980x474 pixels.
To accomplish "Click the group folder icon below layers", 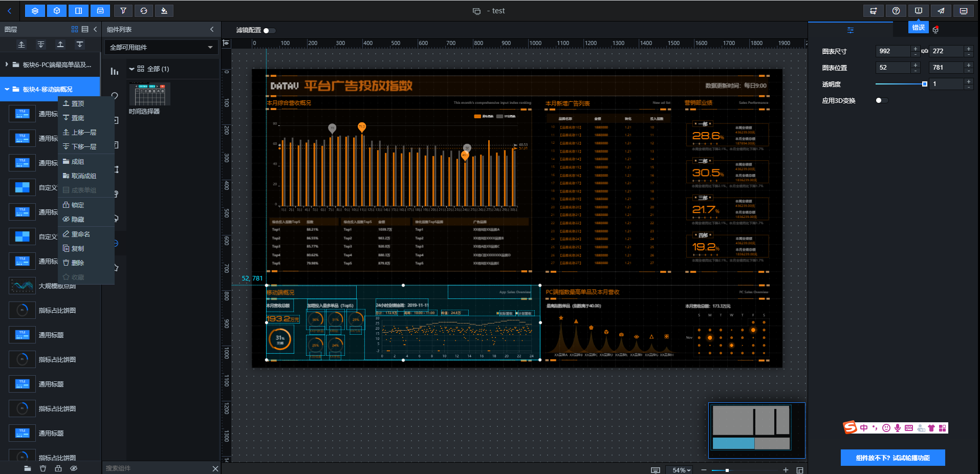I will pos(28,468).
